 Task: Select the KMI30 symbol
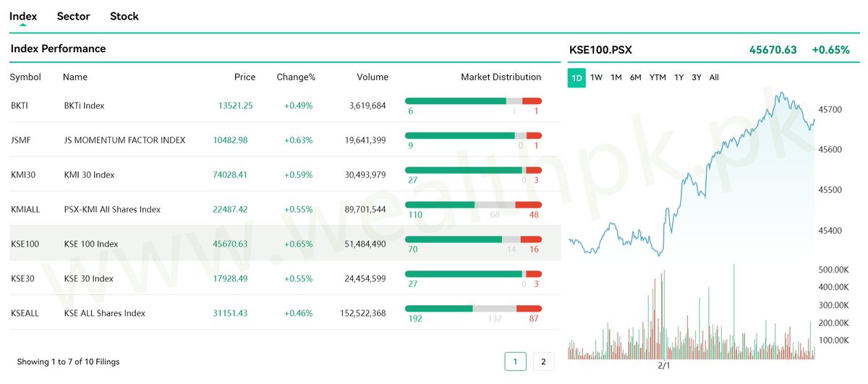click(22, 175)
